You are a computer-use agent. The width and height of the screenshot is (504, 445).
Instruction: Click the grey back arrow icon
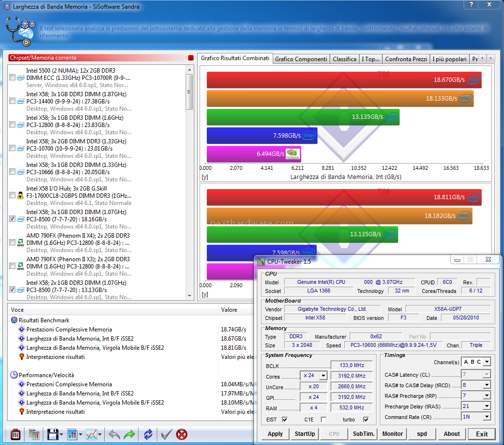pos(114,435)
